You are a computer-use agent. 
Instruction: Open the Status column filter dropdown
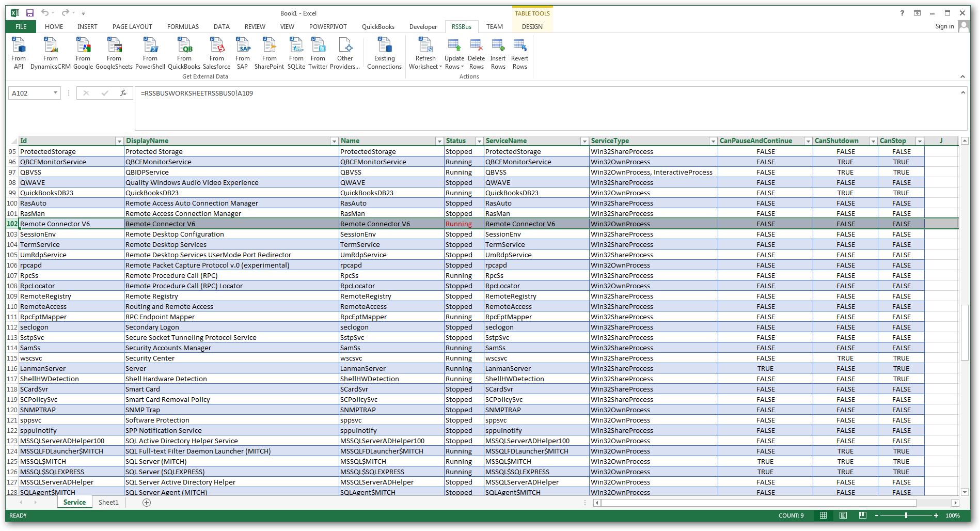pyautogui.click(x=479, y=141)
